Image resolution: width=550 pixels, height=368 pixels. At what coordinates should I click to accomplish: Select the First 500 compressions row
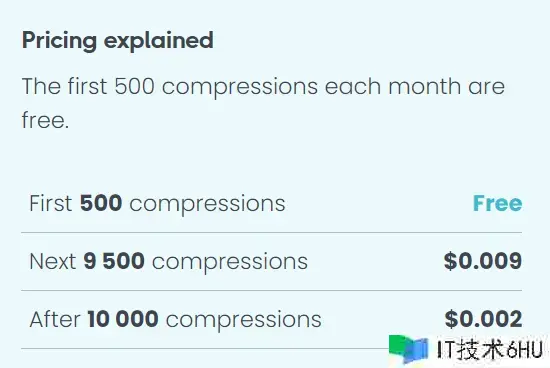pyautogui.click(x=271, y=203)
